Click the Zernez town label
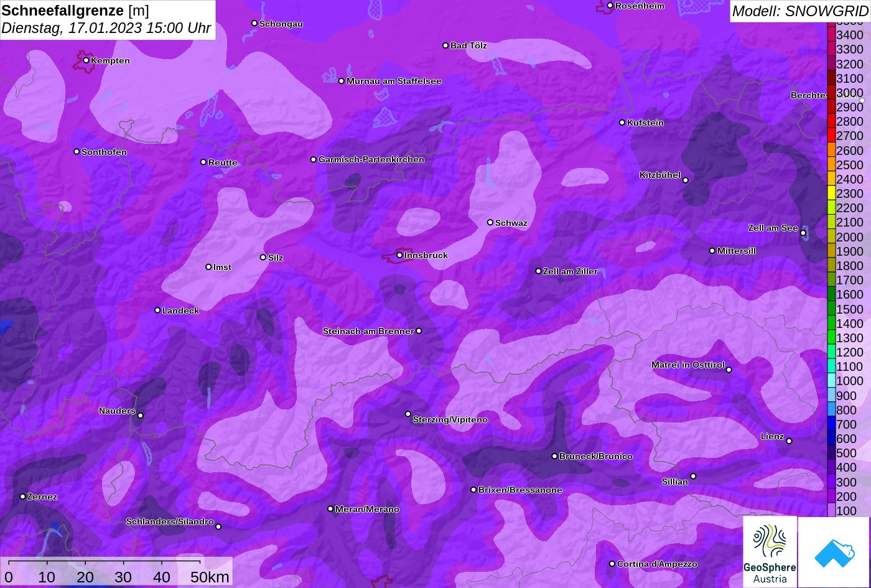The height and width of the screenshot is (588, 871). tap(42, 497)
